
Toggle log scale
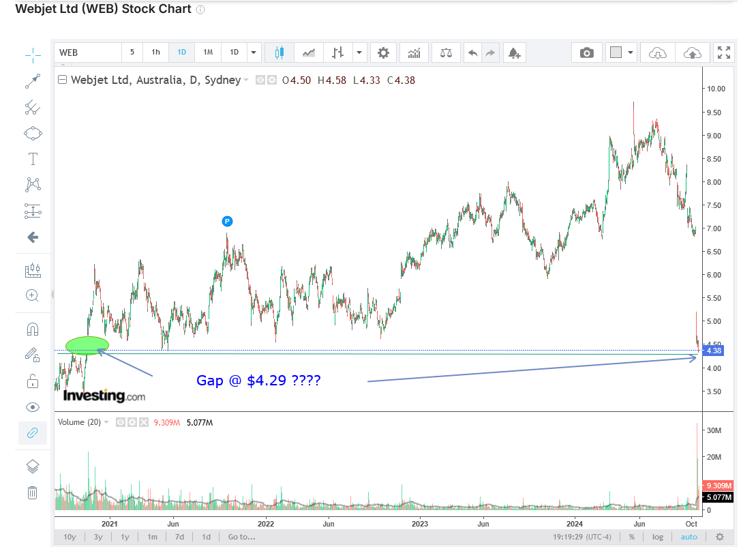[658, 537]
